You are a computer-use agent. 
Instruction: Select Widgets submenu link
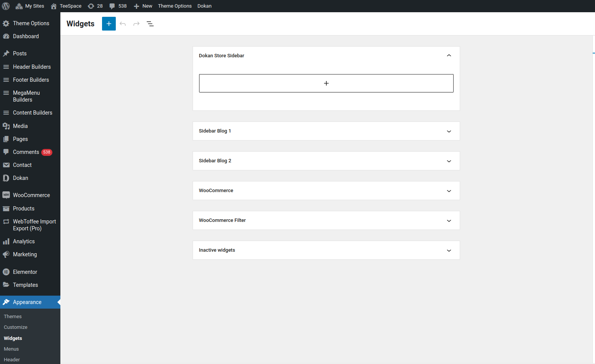pos(13,338)
